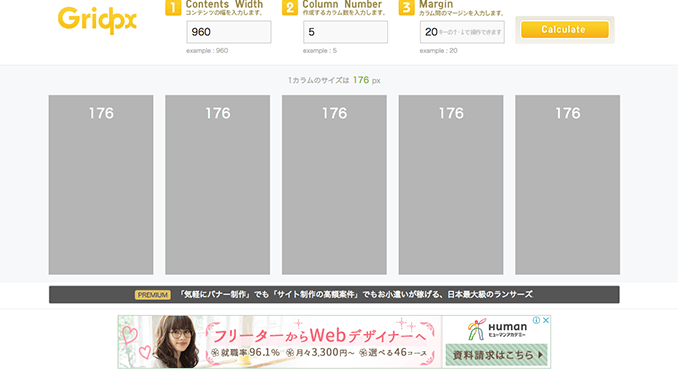Click the Gridpx logo
This screenshot has height=369, width=678.
pyautogui.click(x=97, y=20)
